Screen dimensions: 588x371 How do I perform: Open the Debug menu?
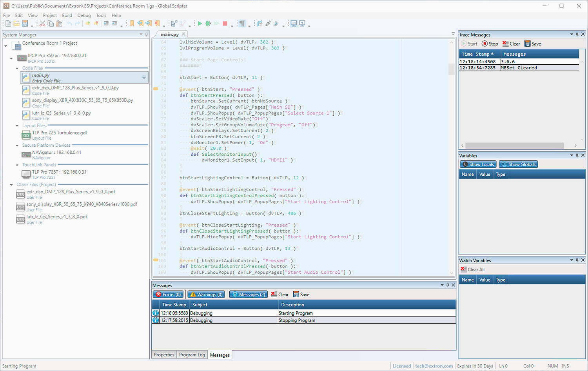84,16
